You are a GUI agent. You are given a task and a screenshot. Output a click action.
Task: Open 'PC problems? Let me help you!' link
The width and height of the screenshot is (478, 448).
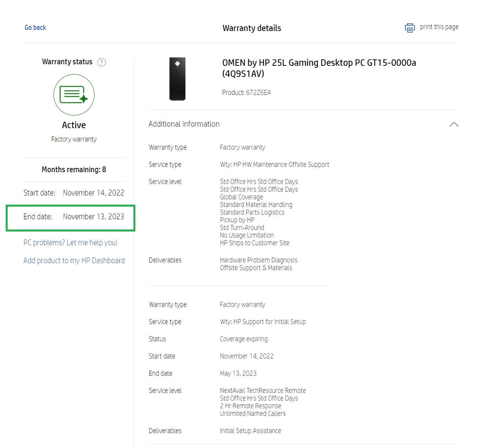70,243
